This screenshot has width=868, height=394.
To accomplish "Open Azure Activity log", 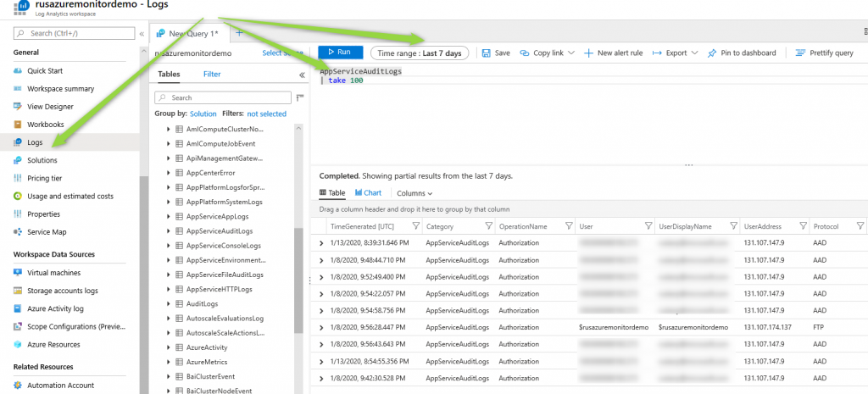I will tap(55, 308).
